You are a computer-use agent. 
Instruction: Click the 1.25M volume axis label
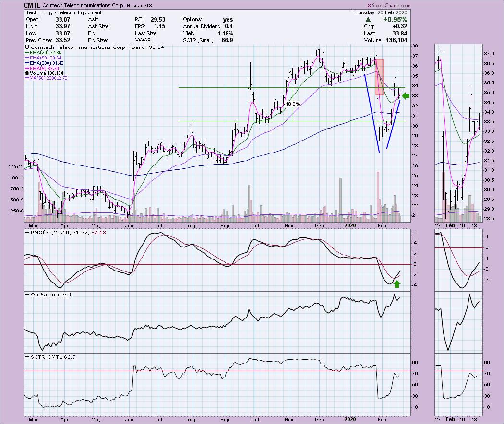(x=15, y=167)
